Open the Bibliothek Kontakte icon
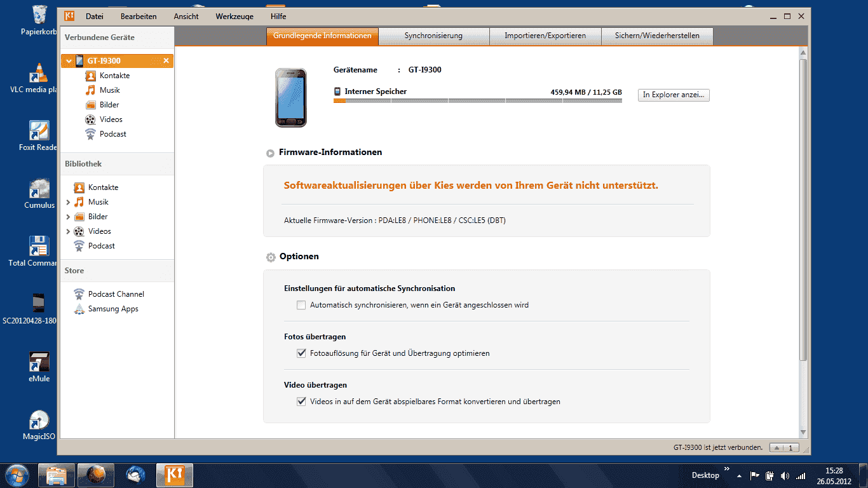This screenshot has width=868, height=488. (79, 187)
